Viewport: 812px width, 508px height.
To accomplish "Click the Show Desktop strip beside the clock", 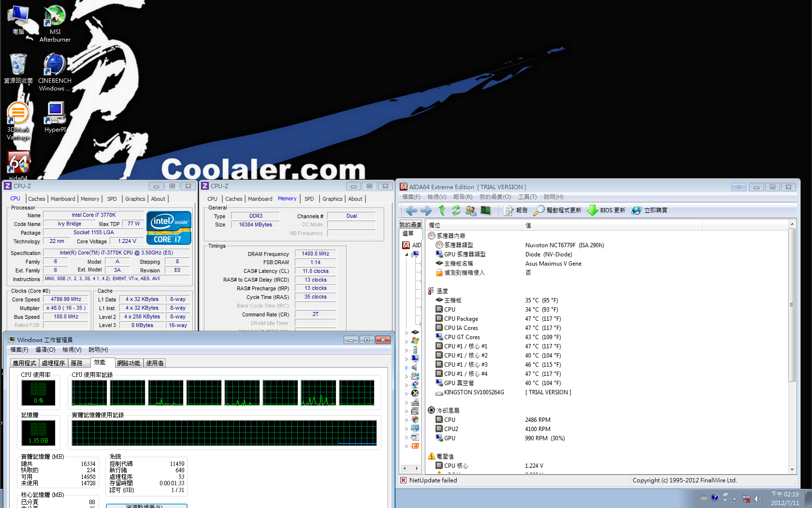I will (x=808, y=498).
